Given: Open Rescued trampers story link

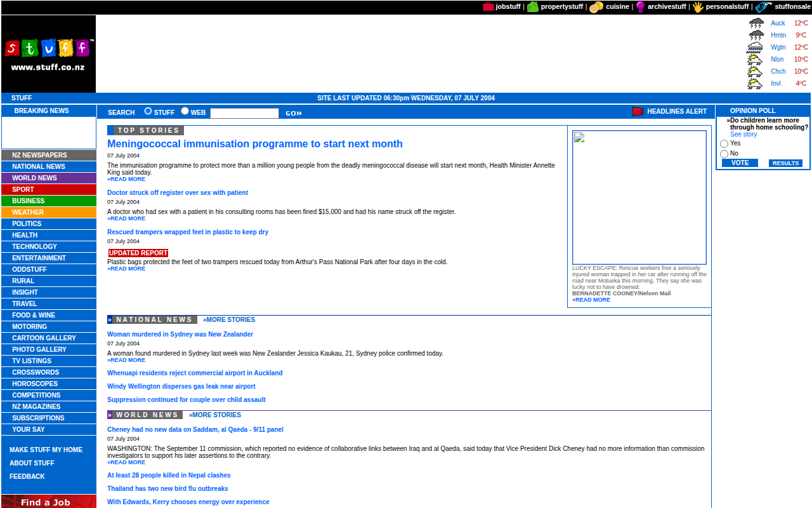Looking at the screenshot, I should (188, 232).
